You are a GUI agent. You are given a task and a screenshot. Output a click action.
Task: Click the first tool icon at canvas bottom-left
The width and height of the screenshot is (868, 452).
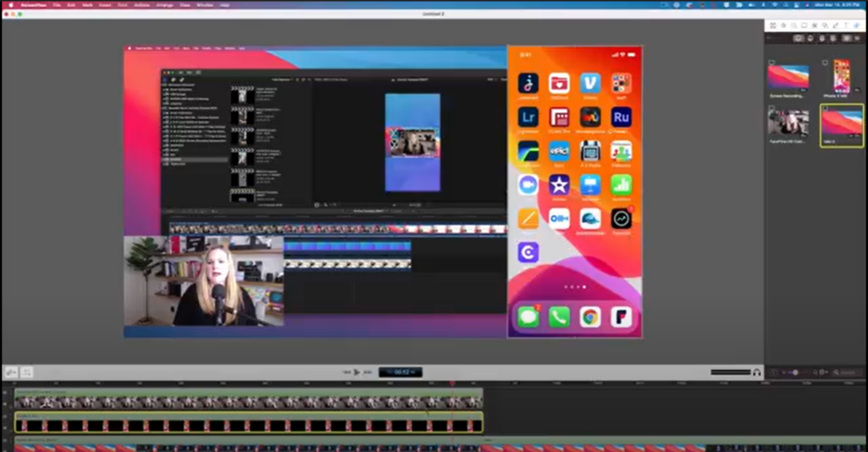tap(11, 372)
